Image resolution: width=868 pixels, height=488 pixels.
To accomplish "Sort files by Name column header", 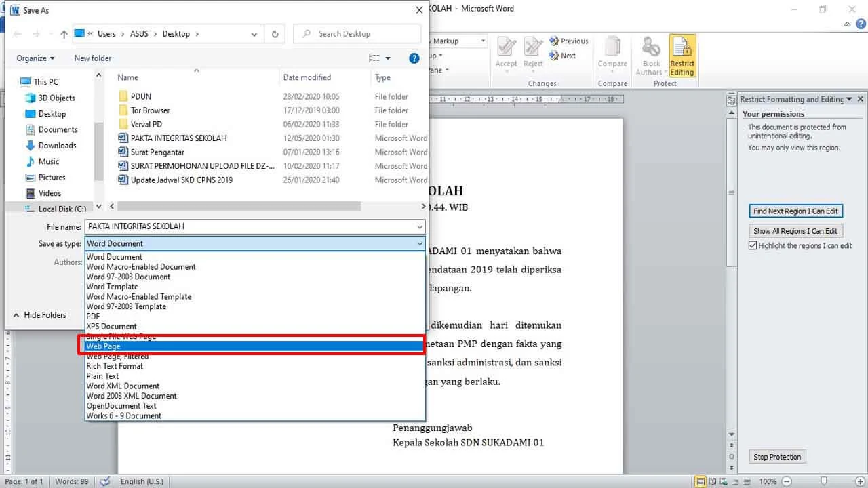I will pos(127,78).
